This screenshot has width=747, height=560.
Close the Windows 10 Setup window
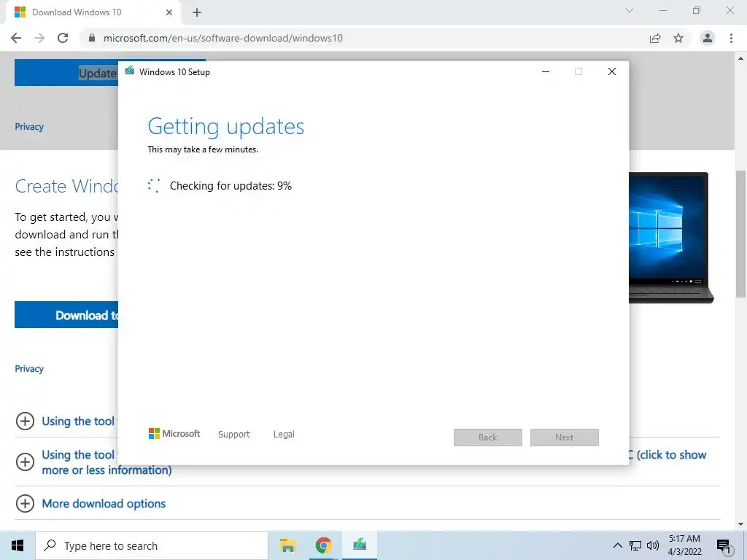point(612,72)
